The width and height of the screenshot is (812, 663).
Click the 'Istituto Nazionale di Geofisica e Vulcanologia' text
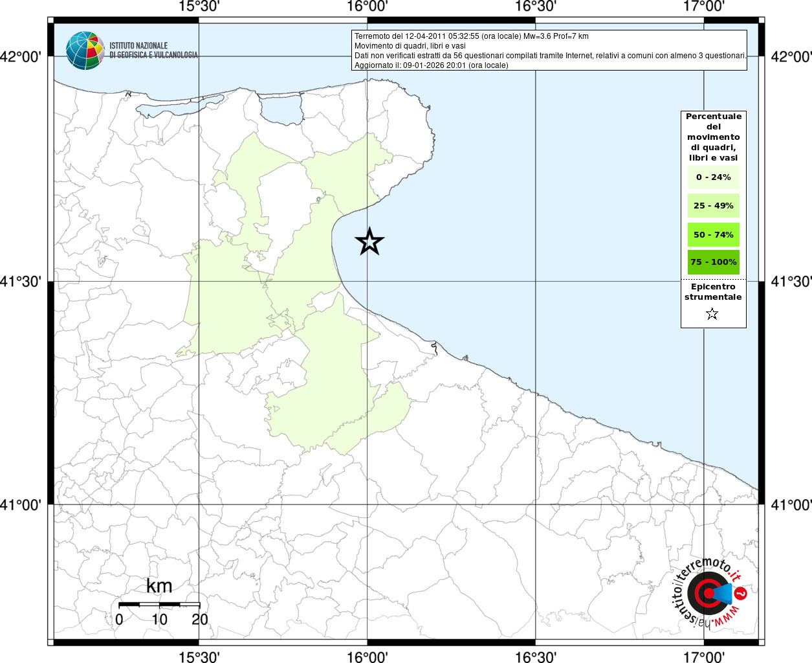(x=153, y=51)
